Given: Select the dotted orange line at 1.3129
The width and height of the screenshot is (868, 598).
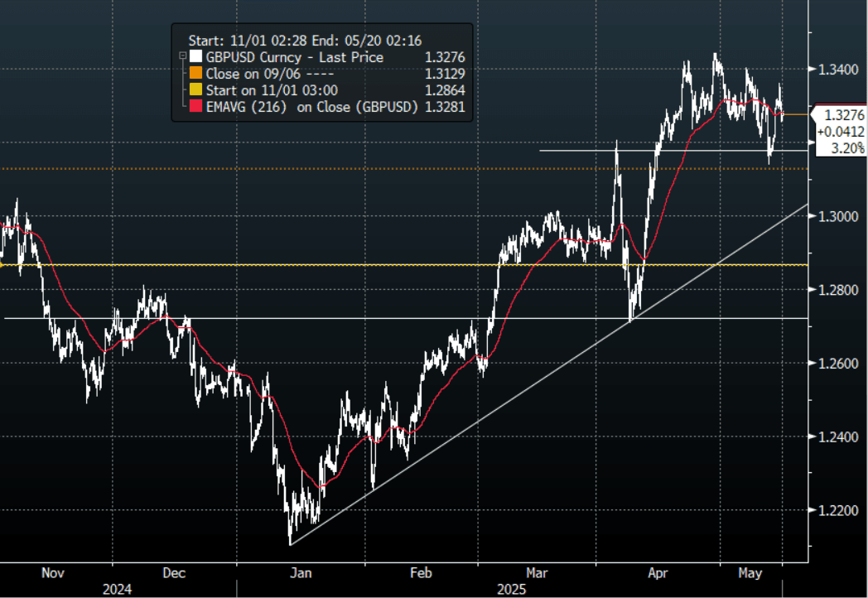Looking at the screenshot, I should (x=404, y=168).
